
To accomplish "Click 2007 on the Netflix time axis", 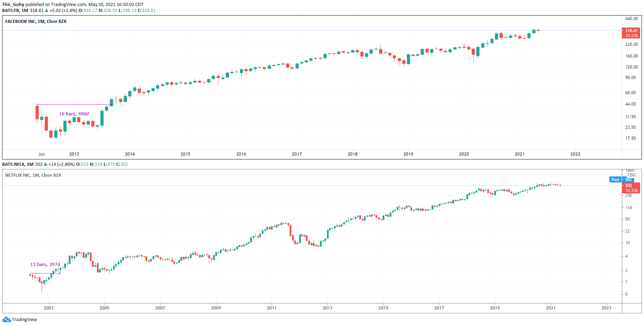I will pyautogui.click(x=160, y=308).
